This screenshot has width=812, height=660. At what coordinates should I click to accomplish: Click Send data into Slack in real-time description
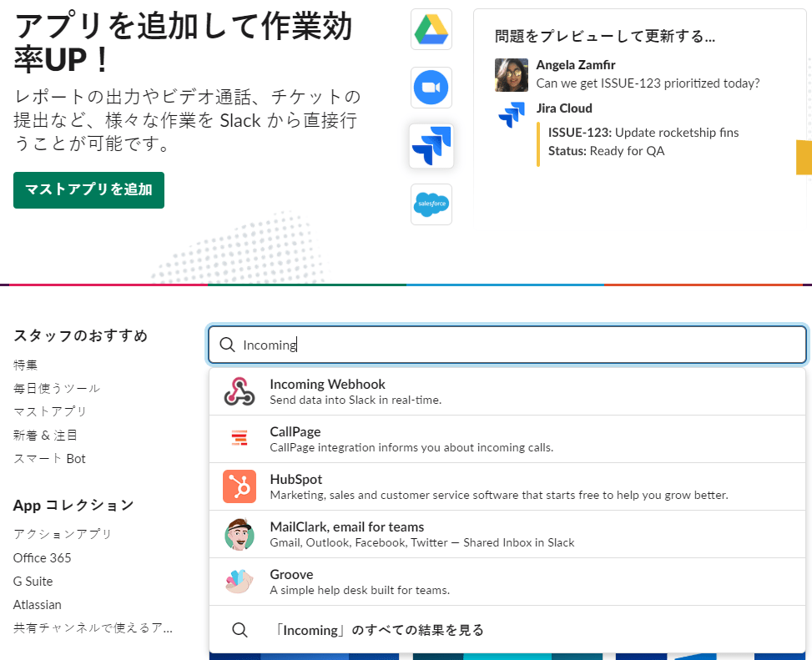click(356, 401)
